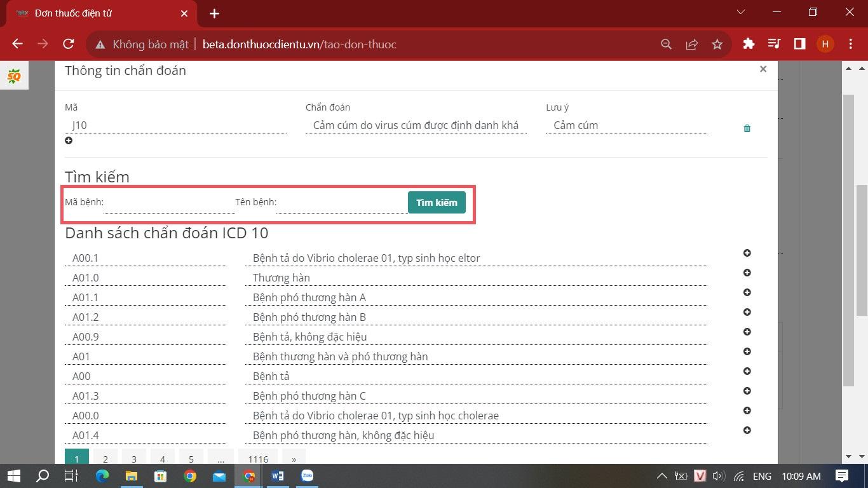The height and width of the screenshot is (488, 868).
Task: Close the Đơn thuốc điện tử tab
Action: coord(184,13)
